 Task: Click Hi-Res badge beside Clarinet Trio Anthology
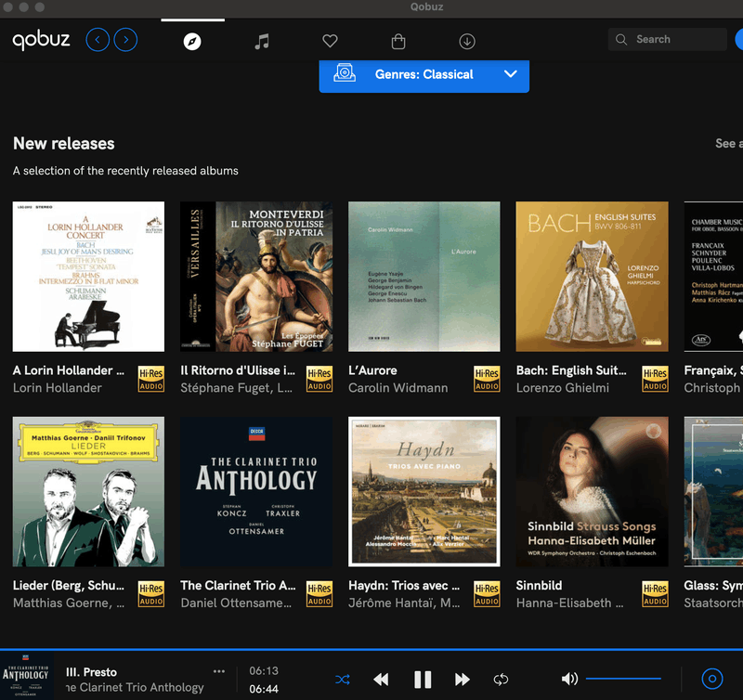(x=319, y=594)
